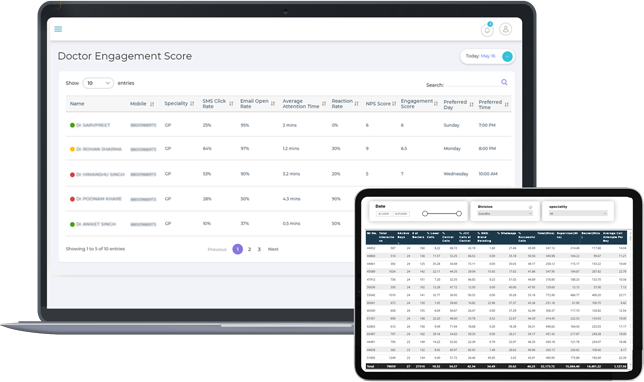Click attention time value 2 mins
The height and width of the screenshot is (382, 644).
pyautogui.click(x=290, y=125)
